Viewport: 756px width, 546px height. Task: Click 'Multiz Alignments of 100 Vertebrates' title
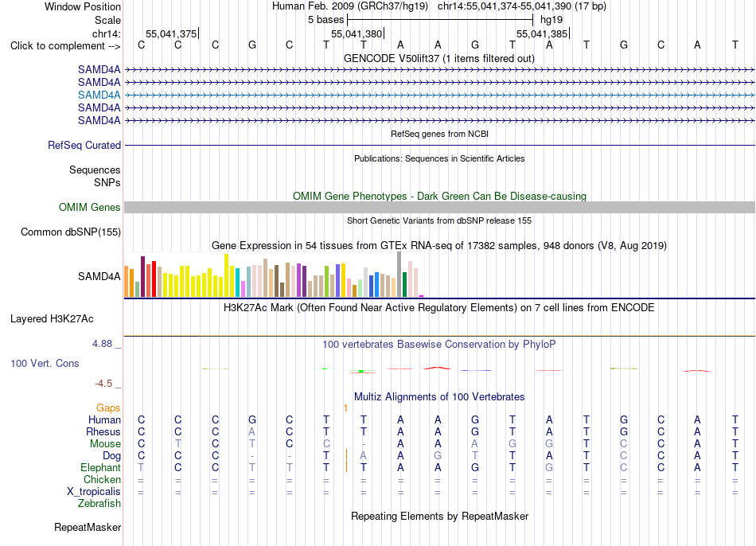439,397
